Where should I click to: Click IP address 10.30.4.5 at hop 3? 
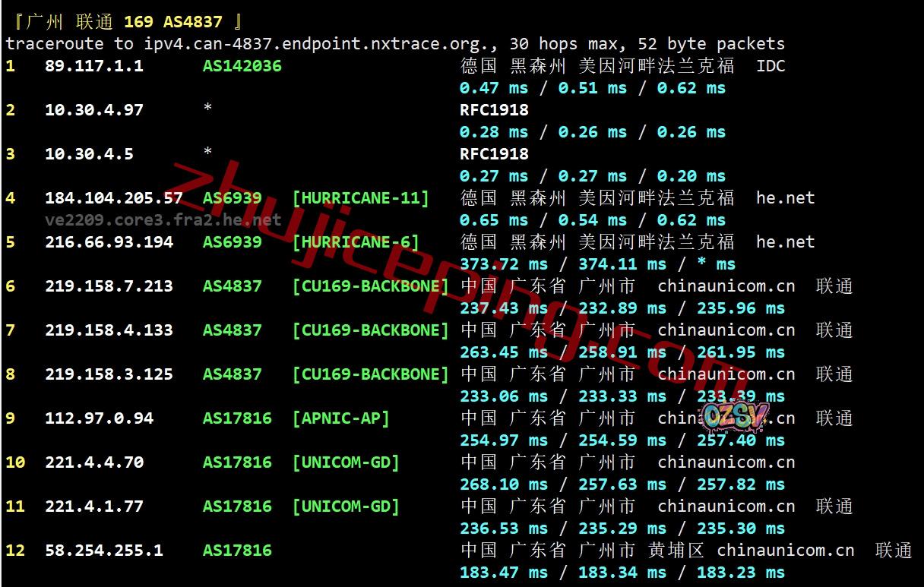(89, 154)
